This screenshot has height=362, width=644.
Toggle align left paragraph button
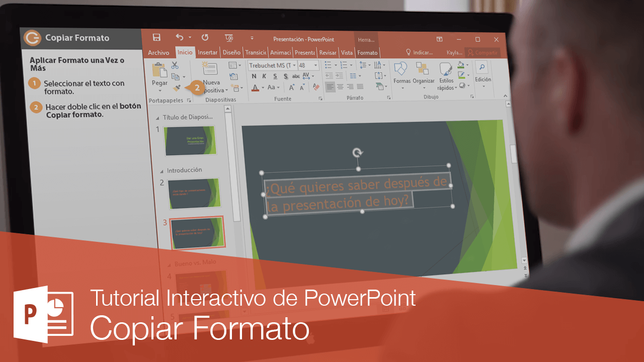coord(330,87)
